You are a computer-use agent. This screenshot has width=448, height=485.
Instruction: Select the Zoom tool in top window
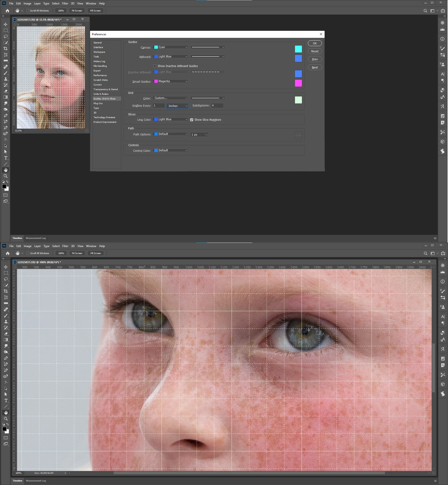(6, 176)
